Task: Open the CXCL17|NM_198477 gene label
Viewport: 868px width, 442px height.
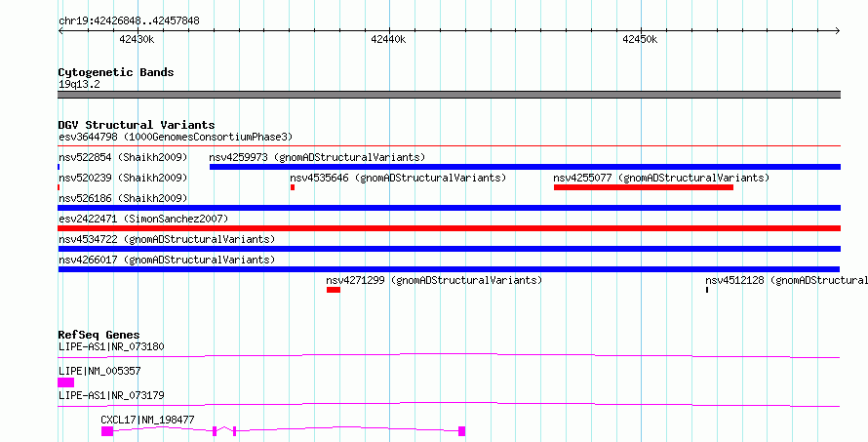Action: [x=147, y=420]
